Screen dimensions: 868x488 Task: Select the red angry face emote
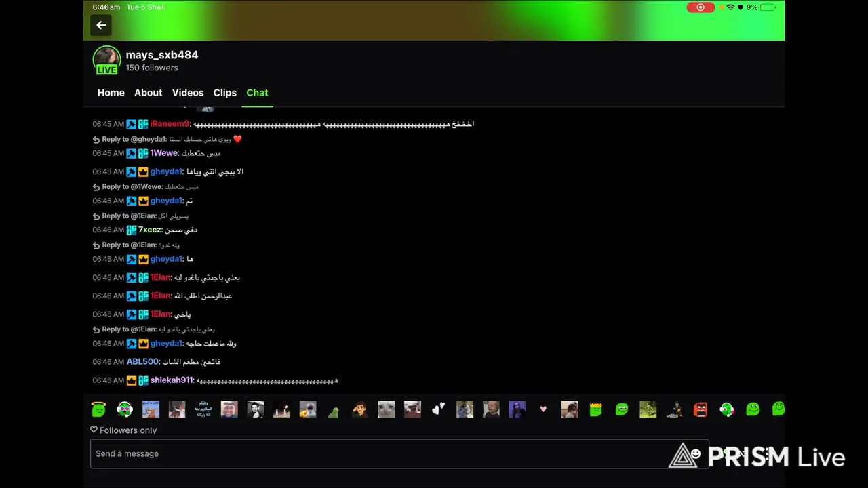[x=701, y=409]
